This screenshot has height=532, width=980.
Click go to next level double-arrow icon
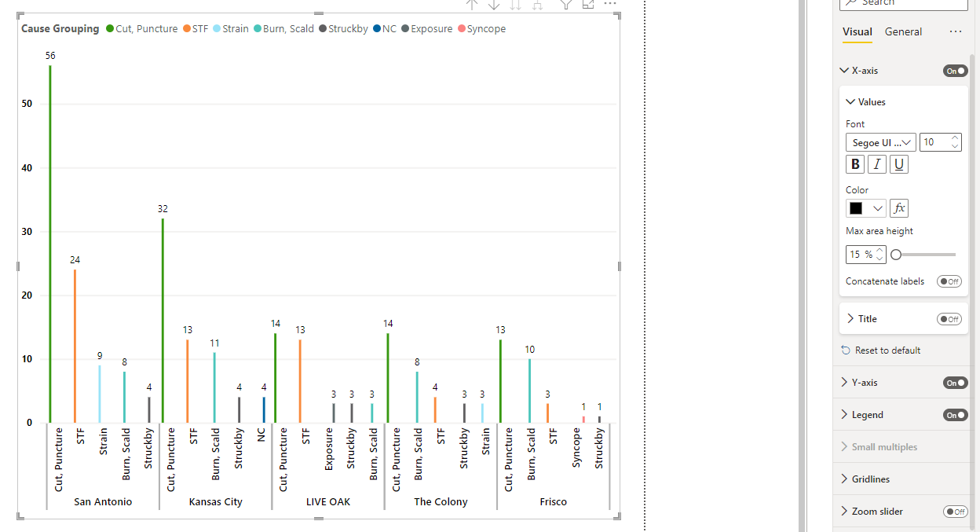point(516,4)
